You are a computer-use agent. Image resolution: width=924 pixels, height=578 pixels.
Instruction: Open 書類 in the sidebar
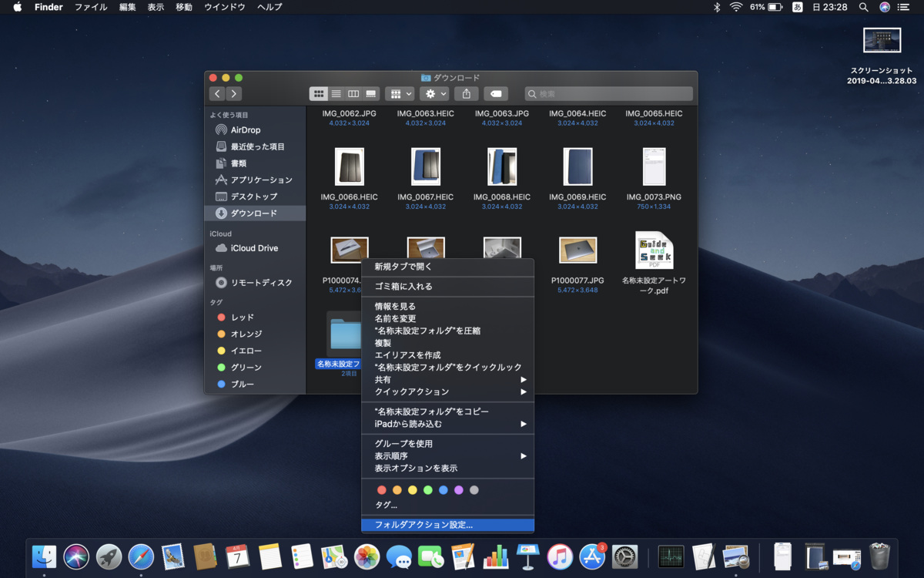(255, 163)
